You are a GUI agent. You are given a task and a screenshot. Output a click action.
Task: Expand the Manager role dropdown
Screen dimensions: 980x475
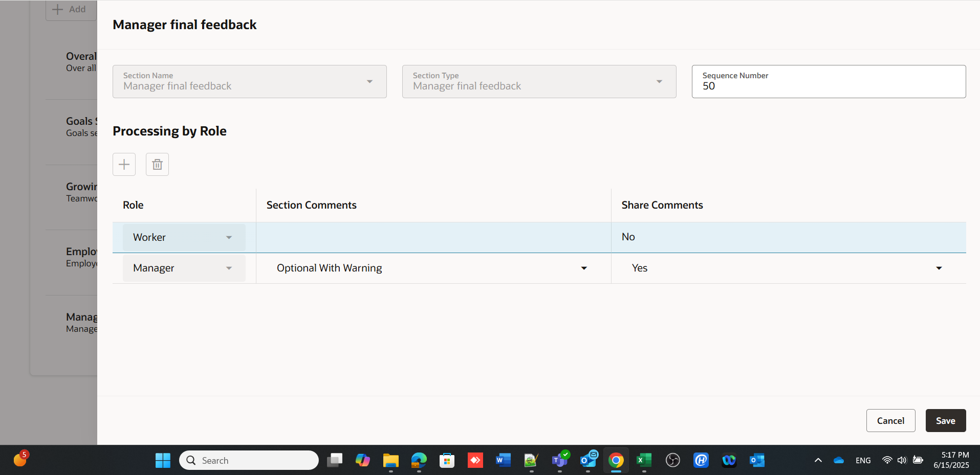coord(184,268)
